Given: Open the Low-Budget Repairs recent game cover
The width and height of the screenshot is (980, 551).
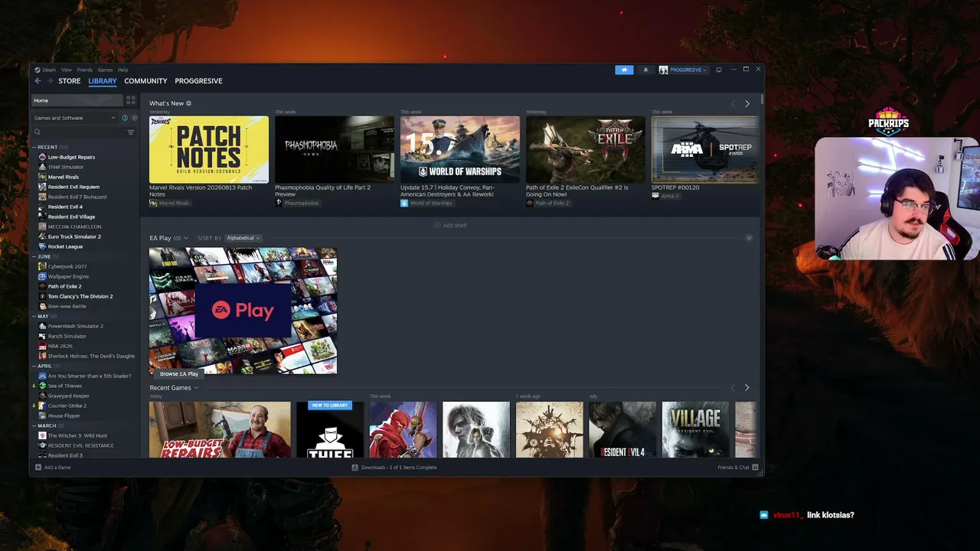Looking at the screenshot, I should pos(220,429).
